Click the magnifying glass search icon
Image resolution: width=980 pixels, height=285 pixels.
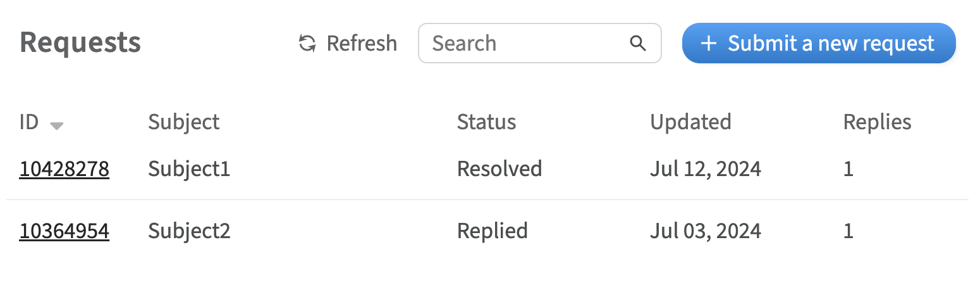[638, 43]
